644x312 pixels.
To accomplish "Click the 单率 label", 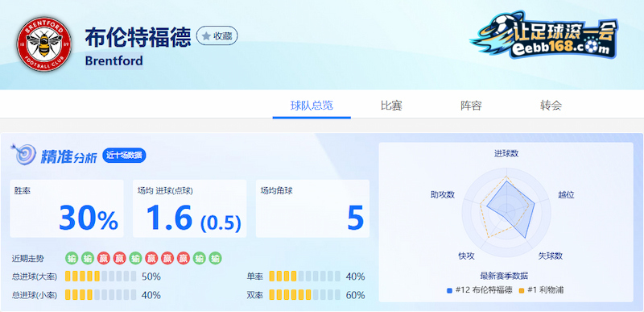I will (x=254, y=277).
